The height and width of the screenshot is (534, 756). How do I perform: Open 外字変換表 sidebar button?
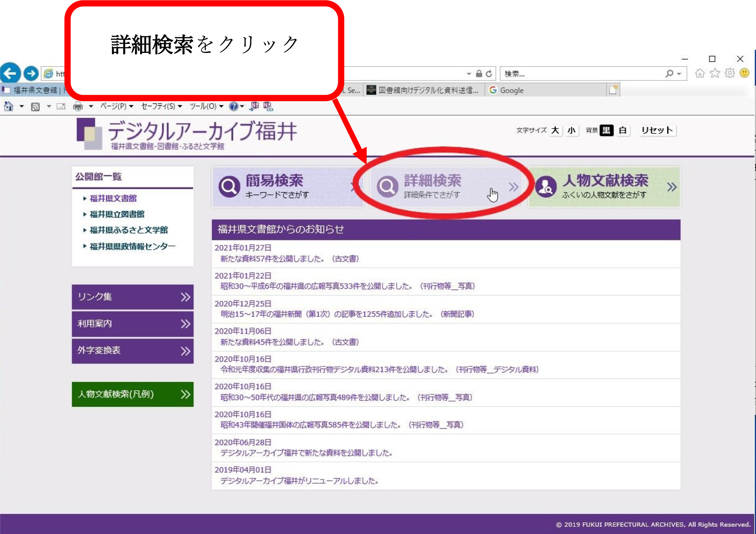pos(132,351)
